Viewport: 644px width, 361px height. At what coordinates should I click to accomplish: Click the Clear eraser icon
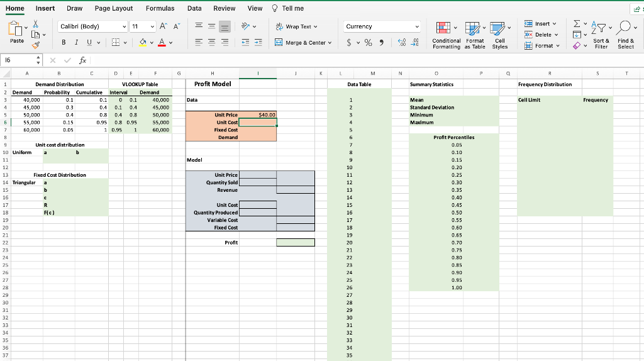pos(577,45)
